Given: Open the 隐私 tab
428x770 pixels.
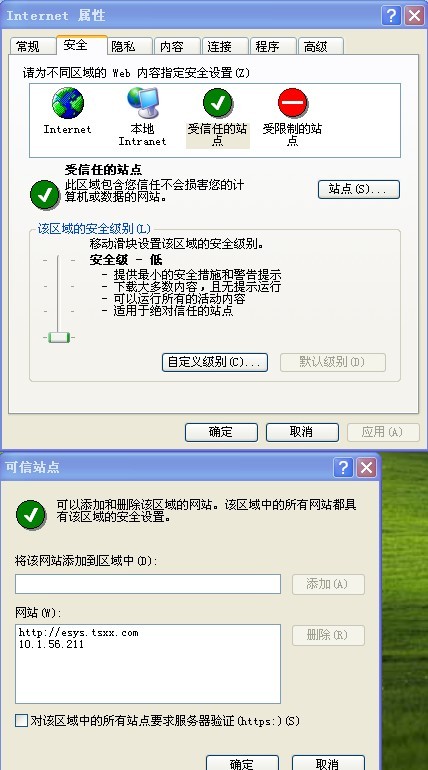Looking at the screenshot, I should pyautogui.click(x=129, y=47).
